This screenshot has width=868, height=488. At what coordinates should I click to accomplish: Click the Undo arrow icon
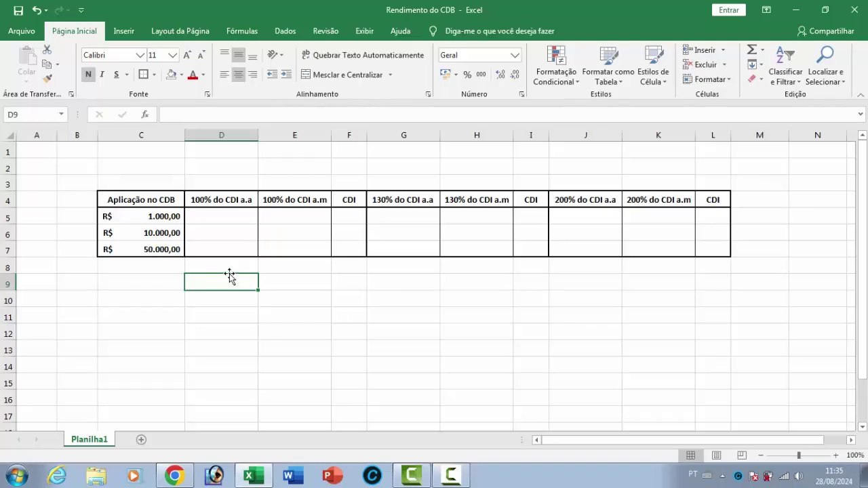[x=37, y=10]
